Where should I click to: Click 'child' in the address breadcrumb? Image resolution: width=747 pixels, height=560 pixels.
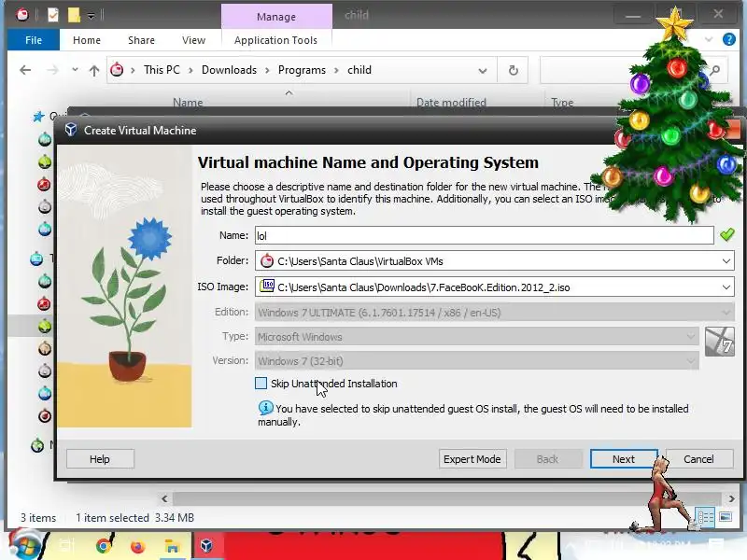click(x=359, y=70)
